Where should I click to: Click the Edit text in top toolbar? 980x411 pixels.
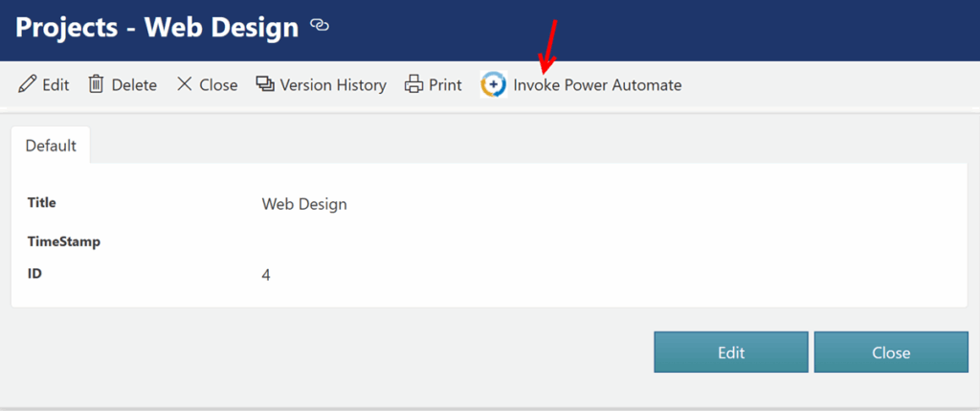[x=56, y=85]
